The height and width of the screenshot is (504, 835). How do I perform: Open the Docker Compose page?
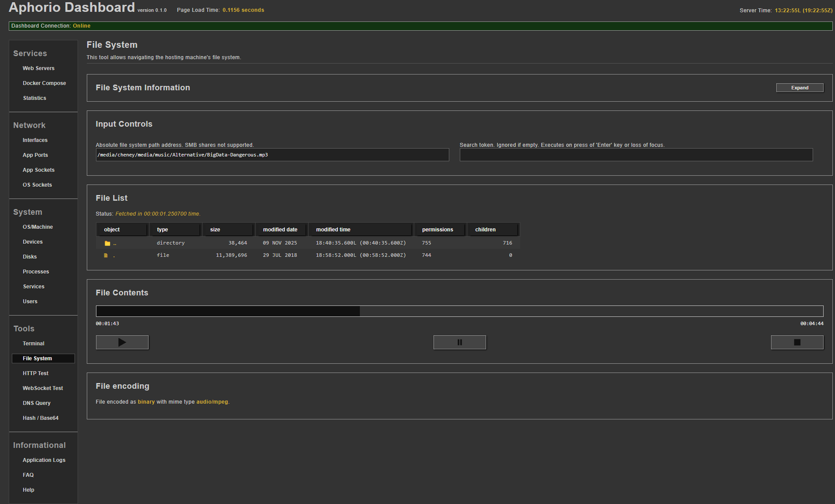tap(44, 83)
